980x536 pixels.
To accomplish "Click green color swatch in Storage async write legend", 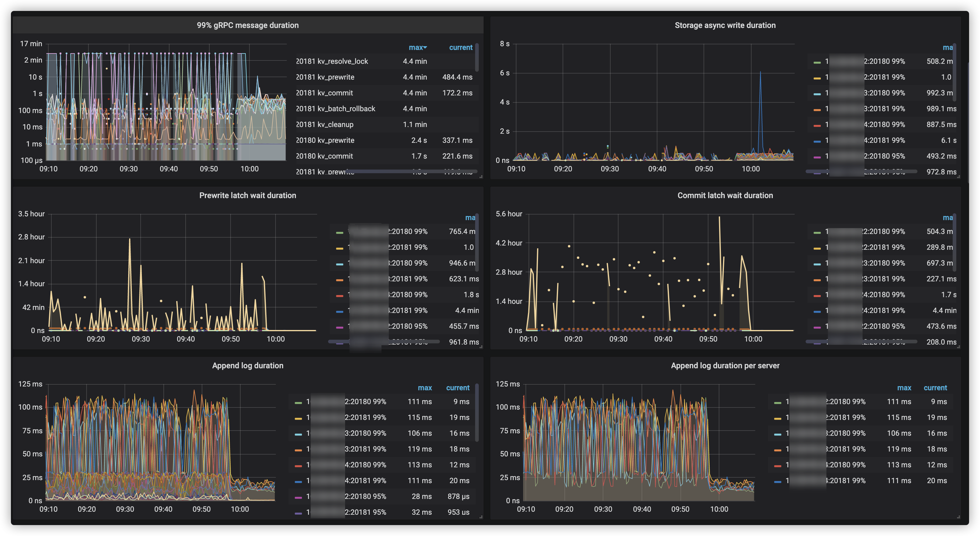I will 817,62.
